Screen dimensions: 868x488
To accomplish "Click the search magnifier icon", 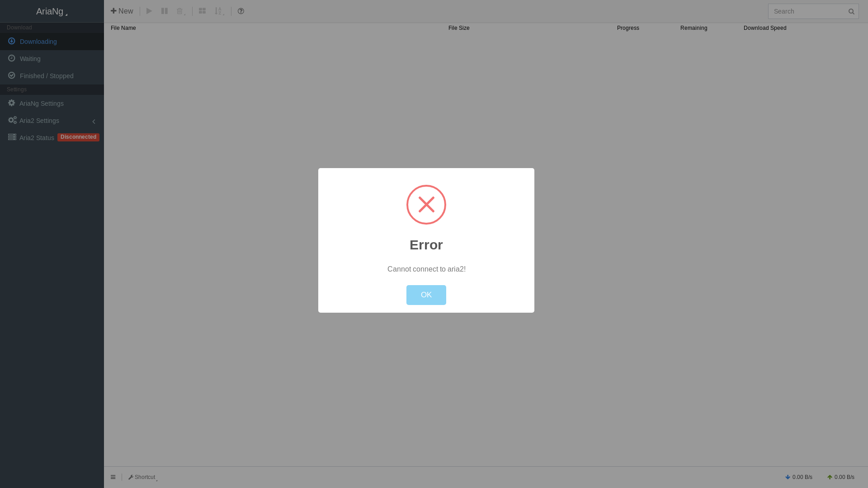I will [x=851, y=12].
